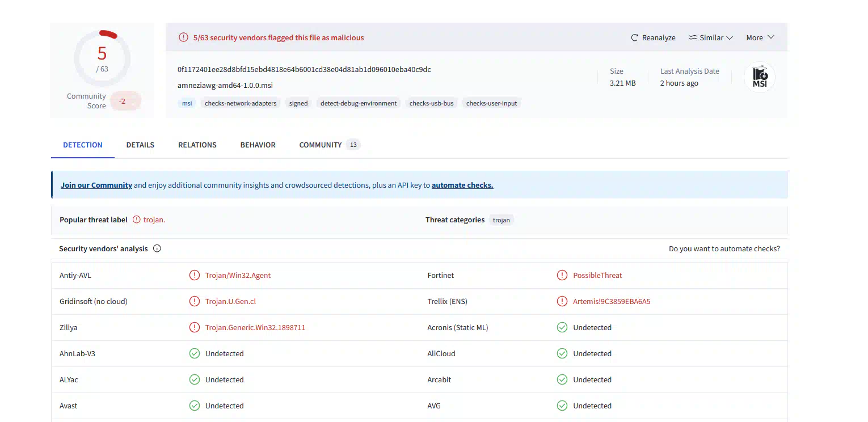This screenshot has height=422, width=868.
Task: Click the Artemis!9C3859EBA6A5 detection text
Action: click(612, 301)
